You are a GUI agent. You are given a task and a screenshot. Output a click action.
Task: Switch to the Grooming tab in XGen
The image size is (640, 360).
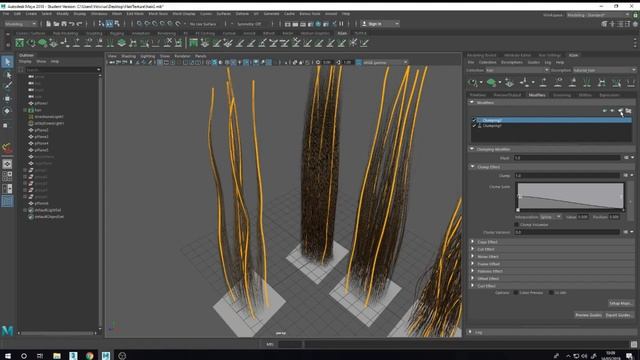point(562,95)
